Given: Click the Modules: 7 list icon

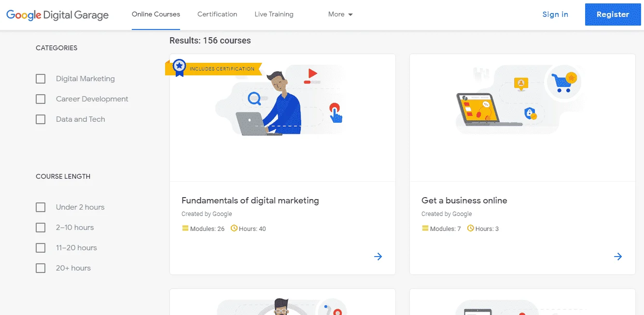Looking at the screenshot, I should 425,228.
